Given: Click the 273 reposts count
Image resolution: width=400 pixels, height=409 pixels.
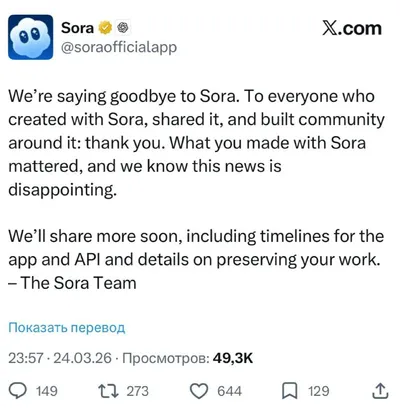Looking at the screenshot, I should click(137, 391).
